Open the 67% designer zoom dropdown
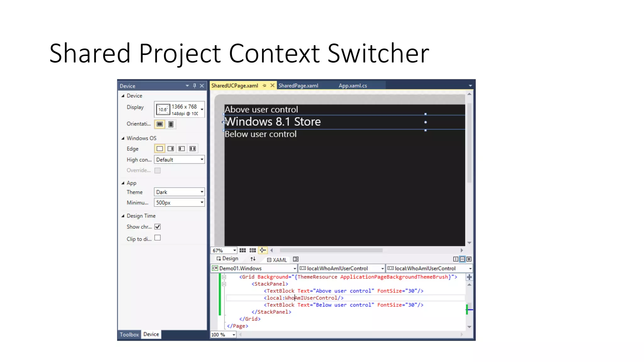This screenshot has width=644, height=362. [x=224, y=250]
